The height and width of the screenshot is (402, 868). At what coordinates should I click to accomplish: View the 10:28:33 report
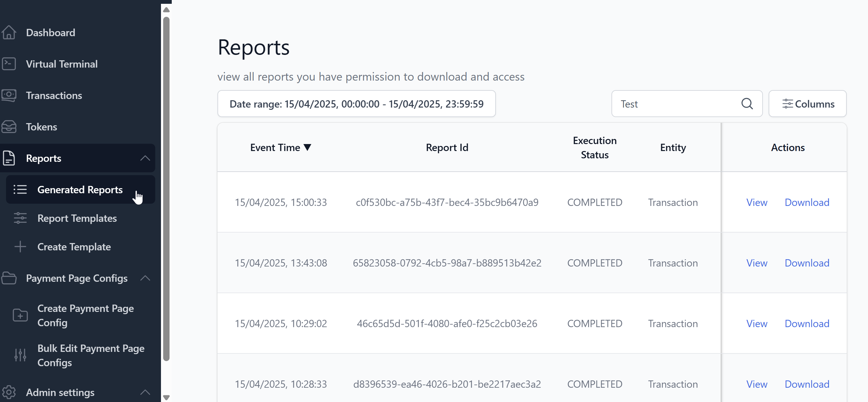pyautogui.click(x=757, y=384)
